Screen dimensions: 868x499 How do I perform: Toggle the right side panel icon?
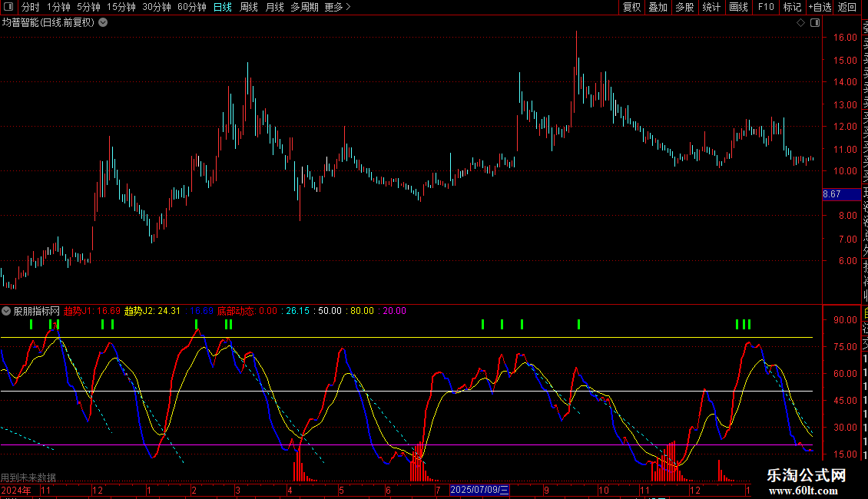pos(815,23)
